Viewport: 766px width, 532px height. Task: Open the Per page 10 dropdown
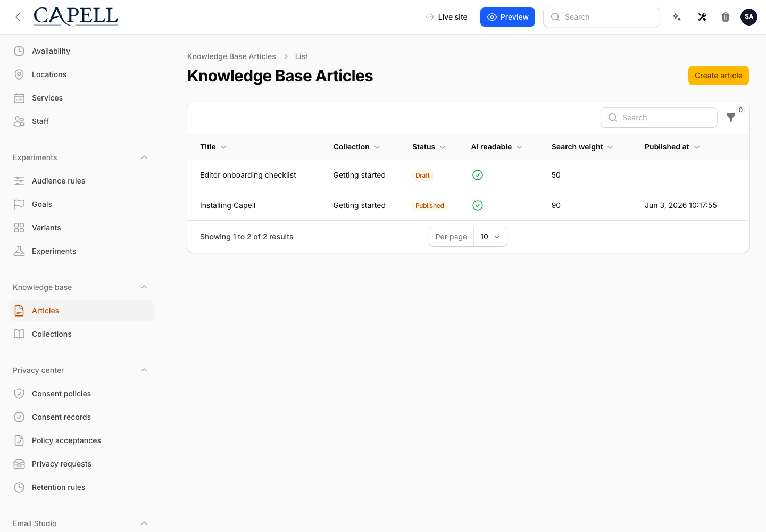click(x=490, y=237)
